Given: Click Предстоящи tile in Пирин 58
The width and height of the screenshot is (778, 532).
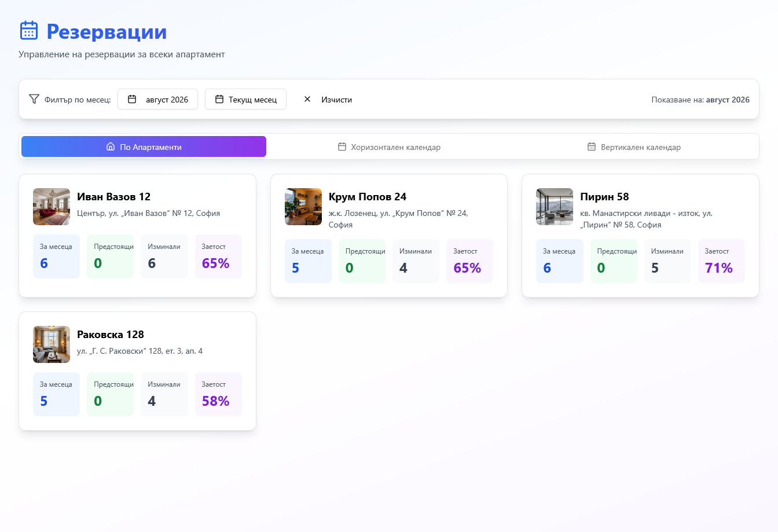Looking at the screenshot, I should (x=614, y=261).
